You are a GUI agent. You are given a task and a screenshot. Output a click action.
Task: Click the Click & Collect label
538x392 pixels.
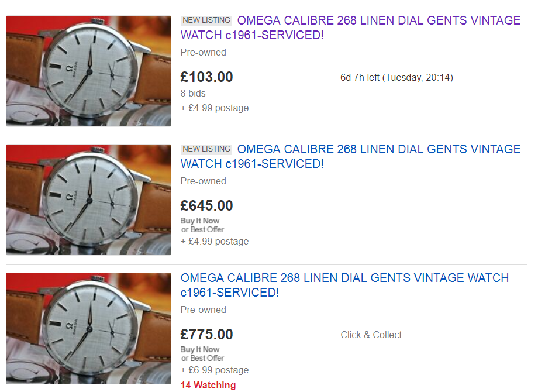371,335
